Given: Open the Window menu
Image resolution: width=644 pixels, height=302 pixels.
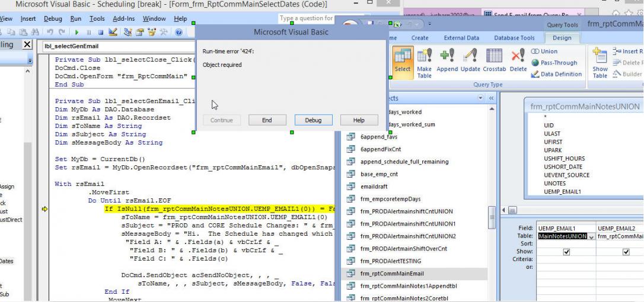Looking at the screenshot, I should pos(154,18).
